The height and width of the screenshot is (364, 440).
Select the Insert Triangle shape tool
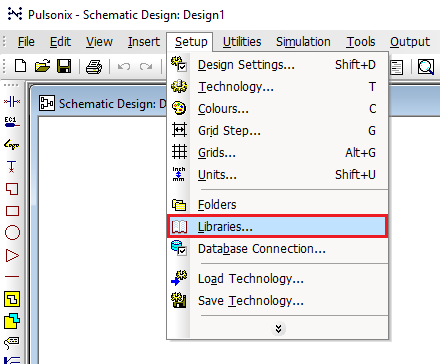coord(12,256)
